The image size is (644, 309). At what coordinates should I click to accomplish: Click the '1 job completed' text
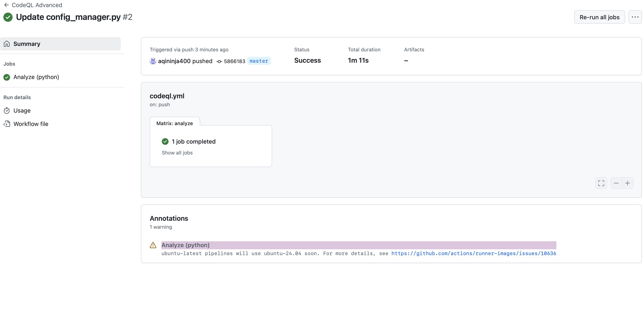[193, 142]
